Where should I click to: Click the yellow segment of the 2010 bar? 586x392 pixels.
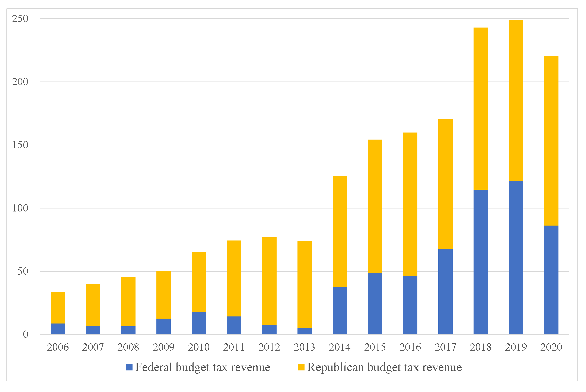(199, 282)
